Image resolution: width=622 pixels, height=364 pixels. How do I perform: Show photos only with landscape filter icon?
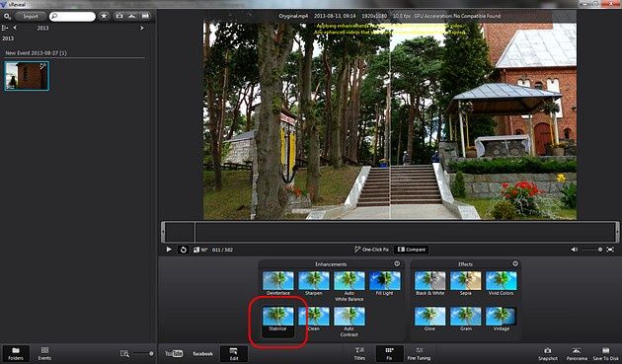(132, 16)
